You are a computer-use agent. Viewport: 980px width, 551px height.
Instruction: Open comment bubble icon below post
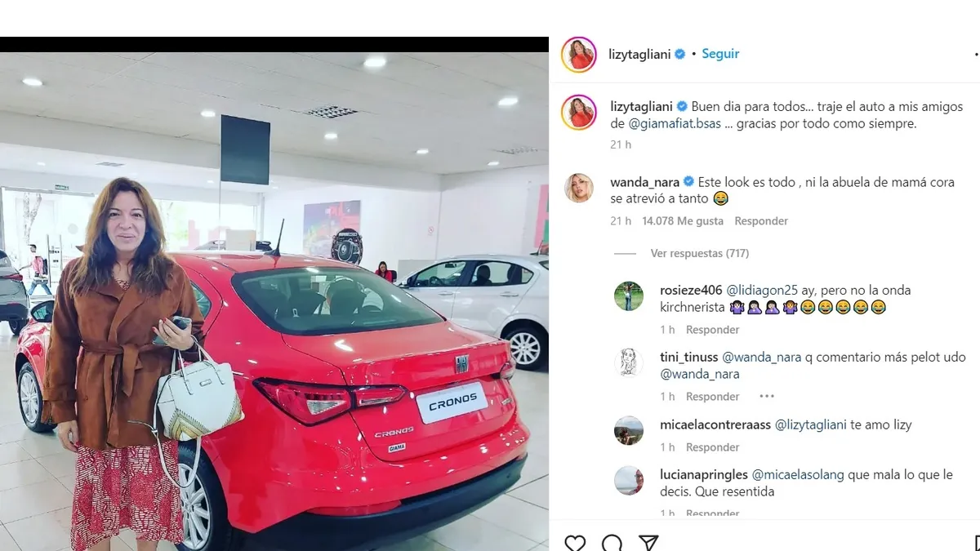pyautogui.click(x=612, y=543)
